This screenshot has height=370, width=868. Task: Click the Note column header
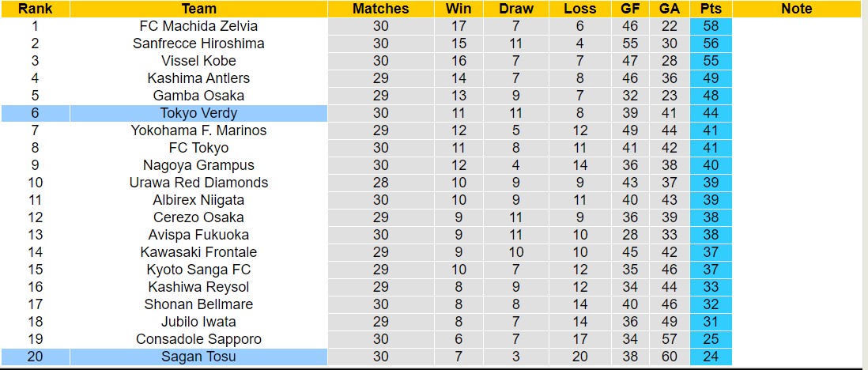pos(796,9)
